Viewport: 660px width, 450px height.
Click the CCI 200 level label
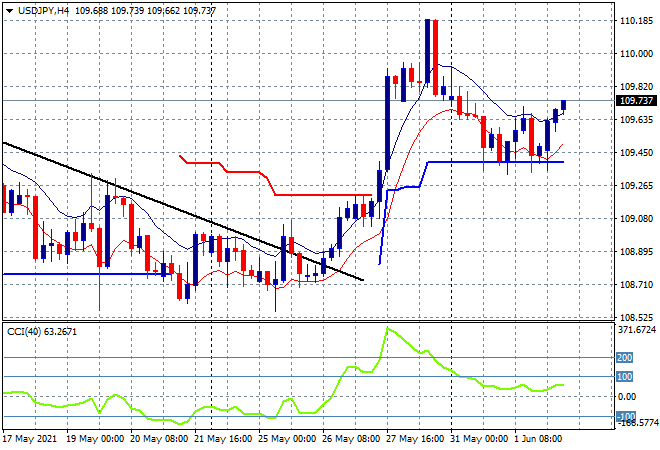tap(624, 357)
